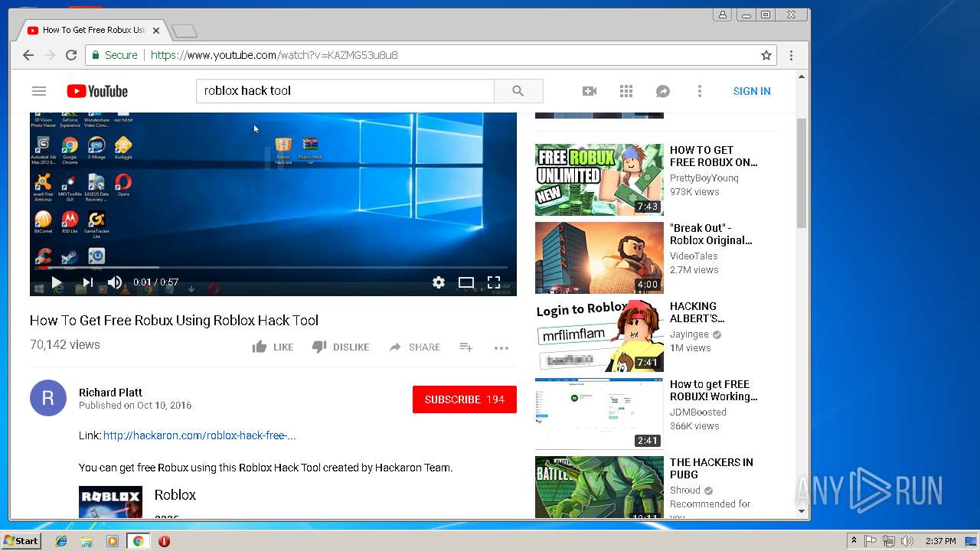
Task: Add video to playlist icon
Action: coord(465,347)
